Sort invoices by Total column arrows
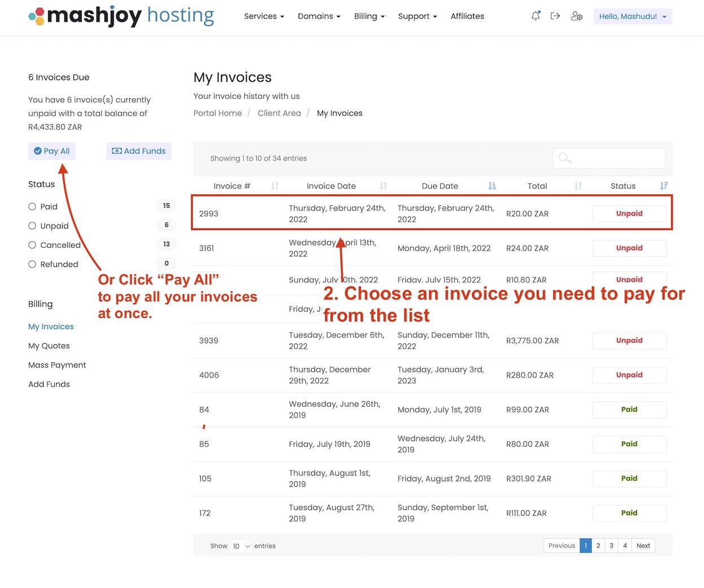704x588 pixels. pyautogui.click(x=578, y=186)
